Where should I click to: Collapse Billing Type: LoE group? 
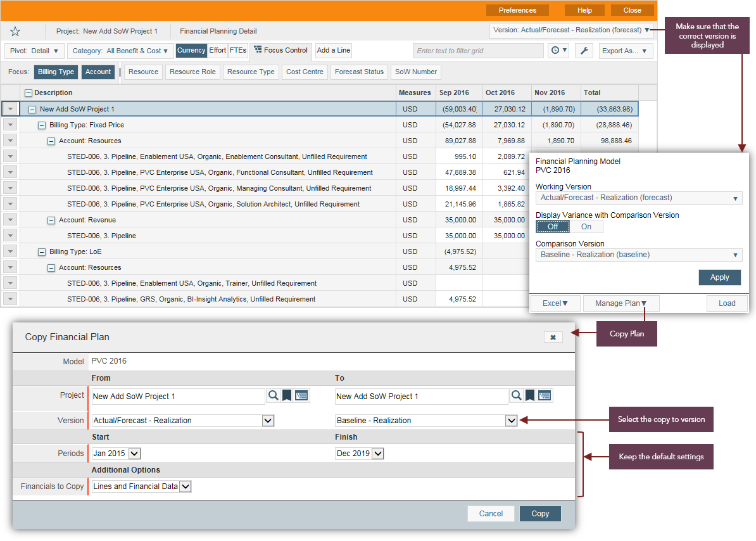(42, 252)
